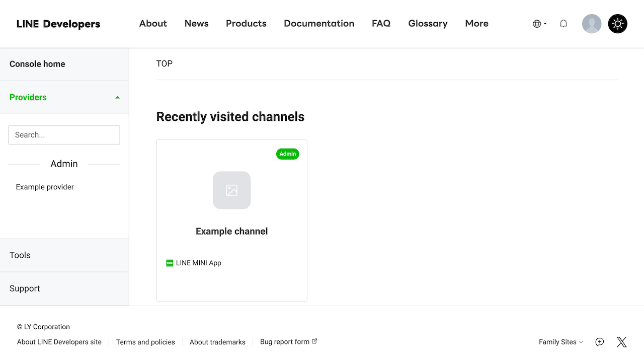The width and height of the screenshot is (644, 360).
Task: Expand the Family Sites dropdown
Action: tap(560, 342)
